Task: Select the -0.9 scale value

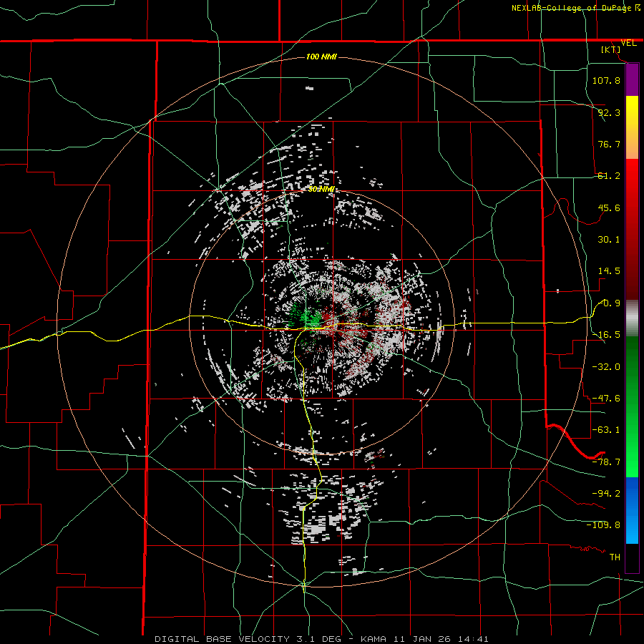Action: (610, 303)
